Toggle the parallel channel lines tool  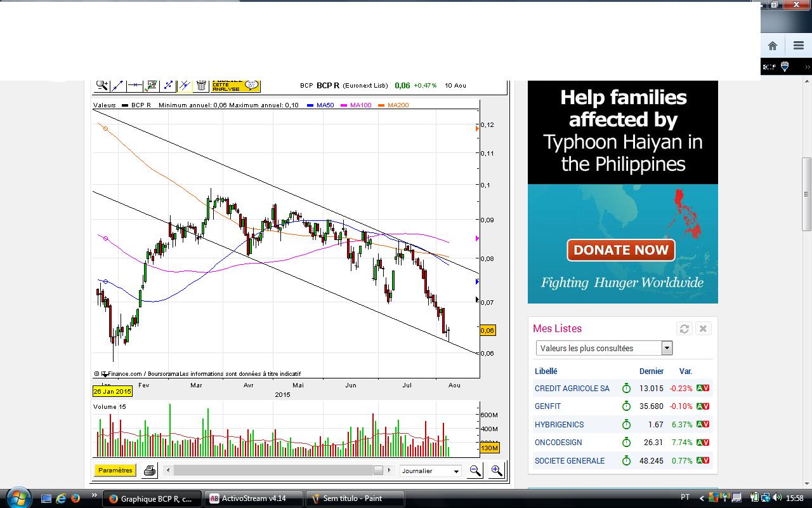185,85
